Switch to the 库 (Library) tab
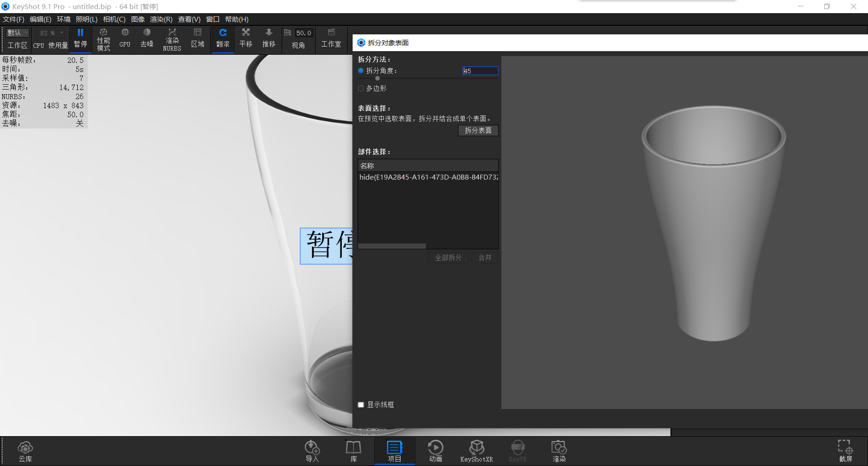Image resolution: width=868 pixels, height=466 pixels. pyautogui.click(x=353, y=451)
